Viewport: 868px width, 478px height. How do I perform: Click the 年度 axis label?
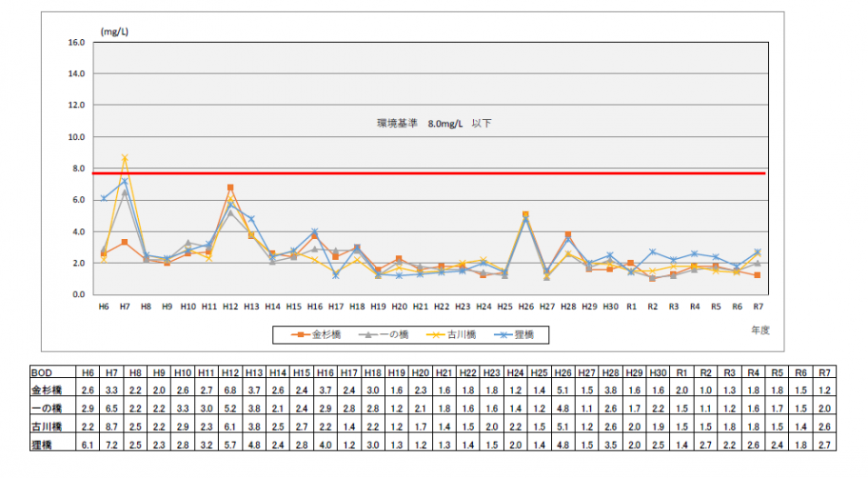pyautogui.click(x=760, y=330)
